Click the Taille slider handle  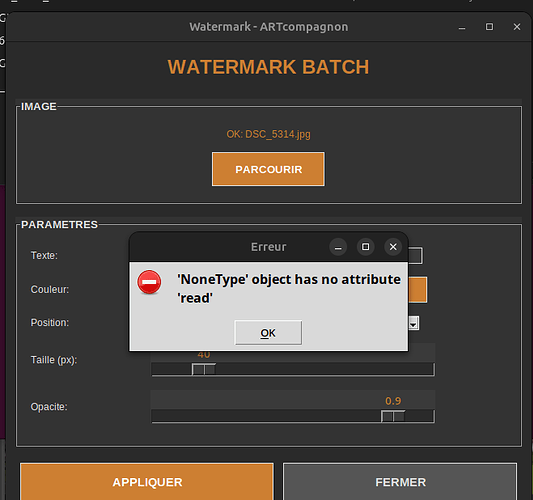click(x=204, y=369)
